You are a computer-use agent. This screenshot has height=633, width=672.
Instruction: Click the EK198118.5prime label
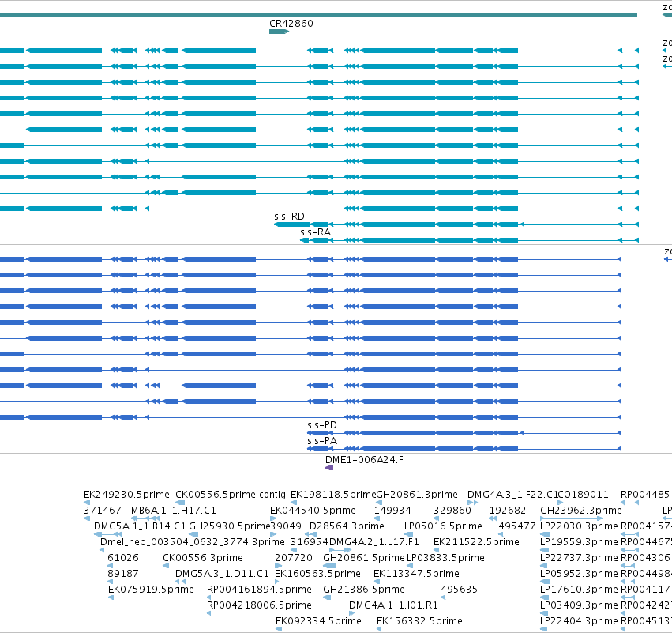pos(333,495)
